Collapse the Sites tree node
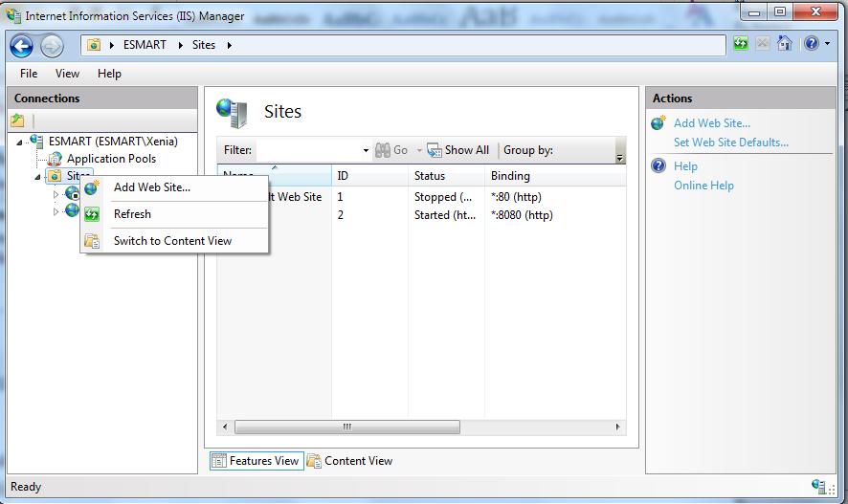The width and height of the screenshot is (848, 504). (x=37, y=177)
